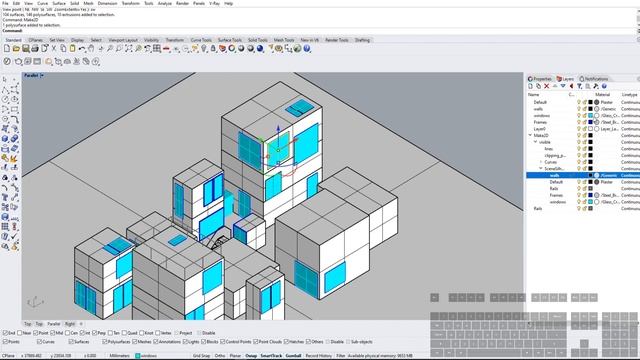Click the Zoom Extents icon
This screenshot has height=360, width=640.
[129, 49]
